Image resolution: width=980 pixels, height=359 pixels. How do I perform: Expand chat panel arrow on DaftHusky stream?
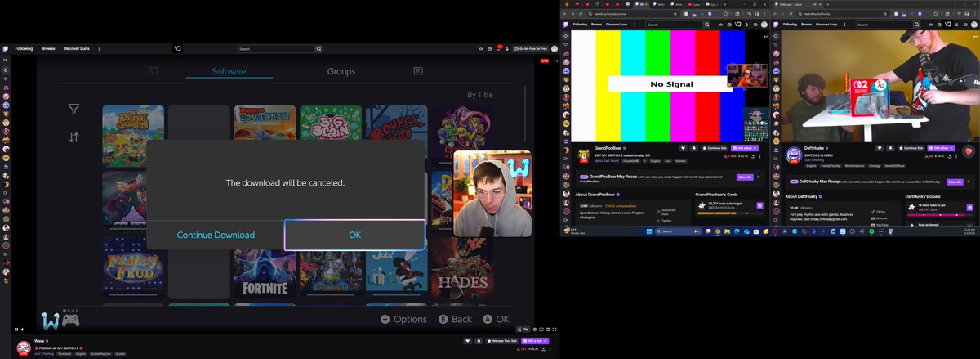coord(975,37)
